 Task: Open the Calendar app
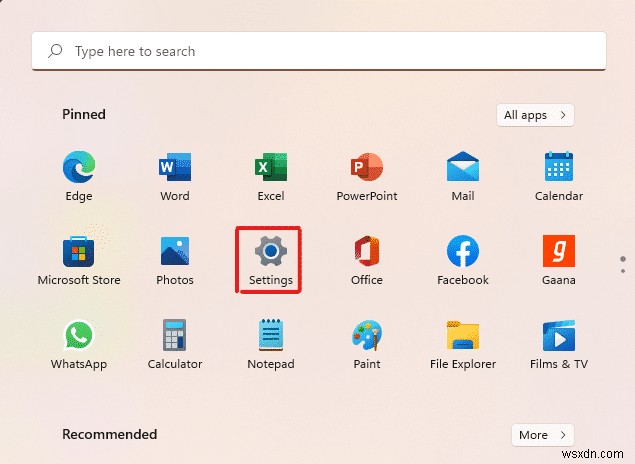pyautogui.click(x=559, y=176)
